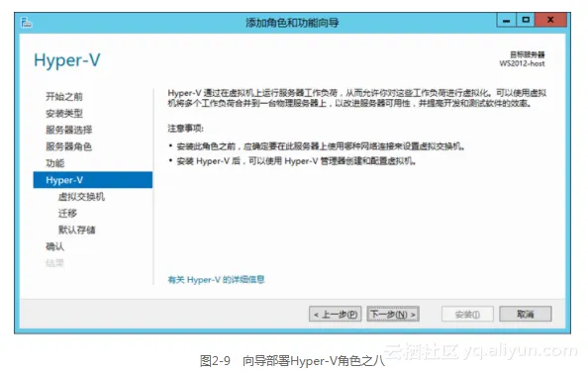Minimize the wizard window
This screenshot has width=588, height=371.
point(506,20)
